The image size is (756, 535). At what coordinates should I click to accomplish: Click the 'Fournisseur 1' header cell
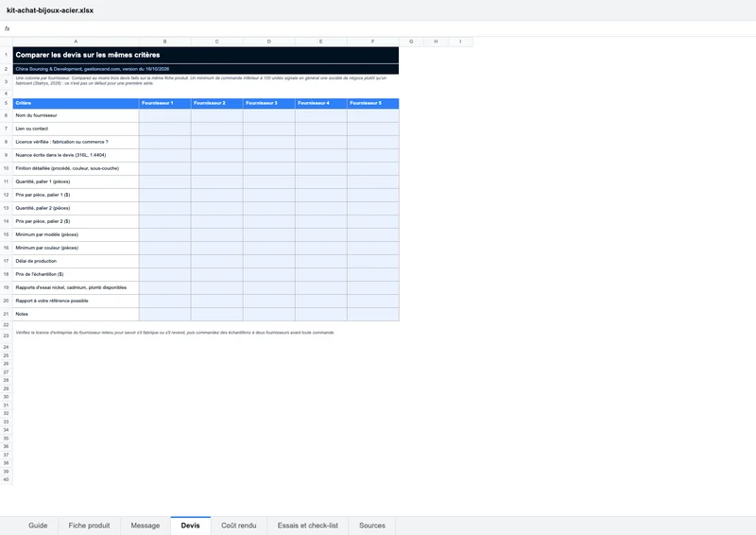click(164, 103)
